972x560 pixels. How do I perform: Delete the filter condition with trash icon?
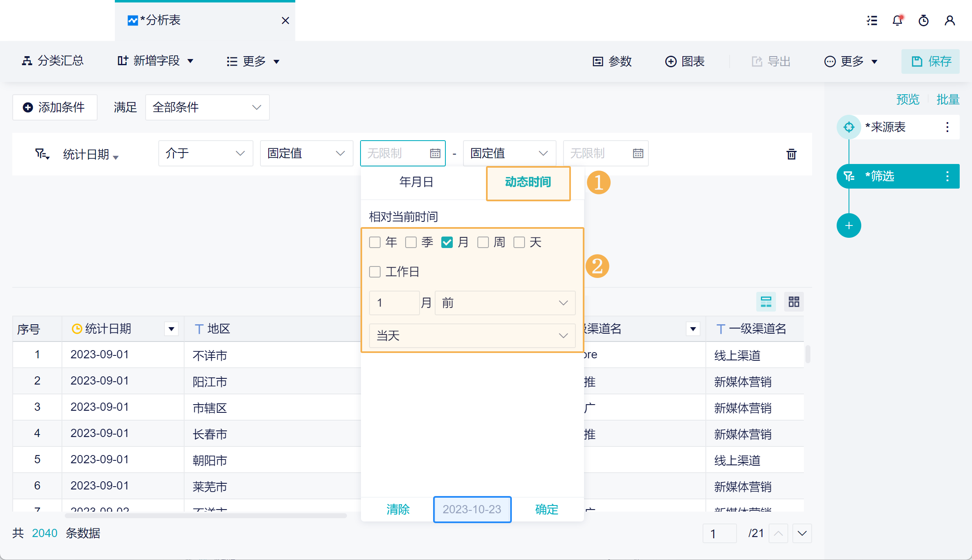791,154
